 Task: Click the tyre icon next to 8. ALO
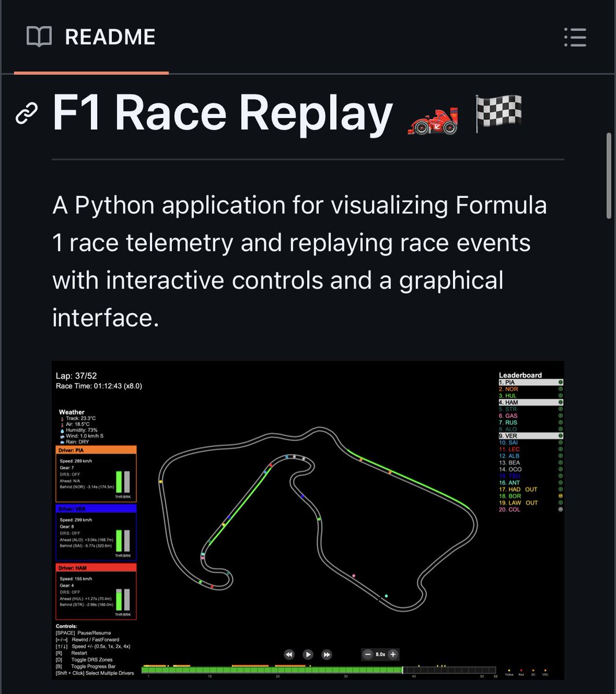(560, 429)
